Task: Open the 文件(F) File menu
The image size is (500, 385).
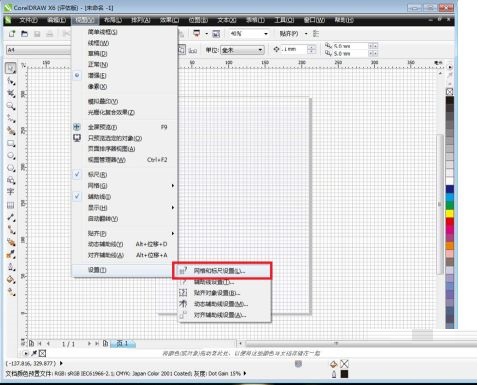Action: (28, 20)
